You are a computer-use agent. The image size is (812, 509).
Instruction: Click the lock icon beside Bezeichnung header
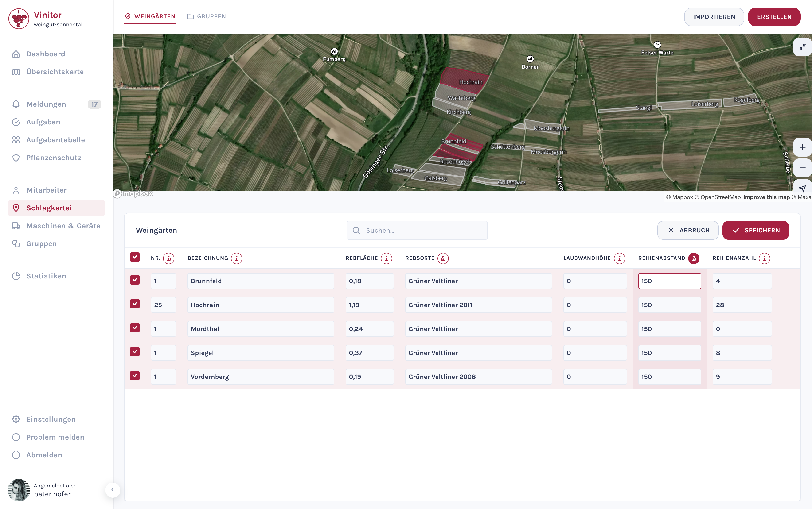[236, 258]
